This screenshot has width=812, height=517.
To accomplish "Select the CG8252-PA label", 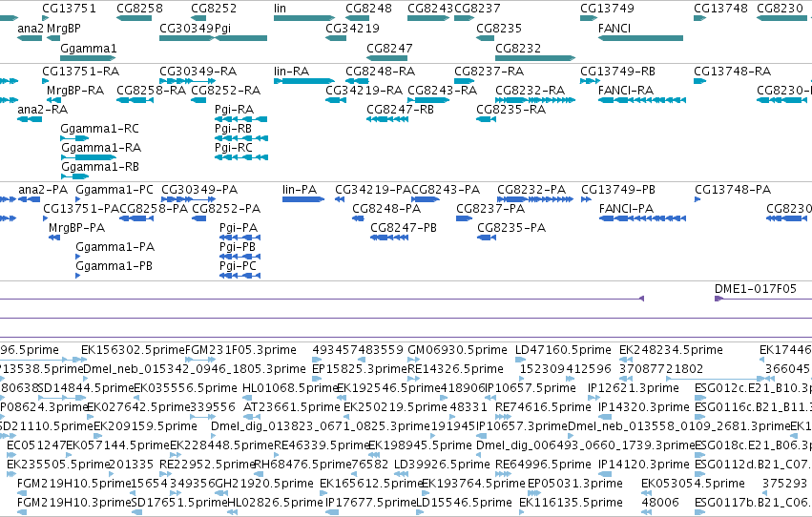I will tap(226, 209).
